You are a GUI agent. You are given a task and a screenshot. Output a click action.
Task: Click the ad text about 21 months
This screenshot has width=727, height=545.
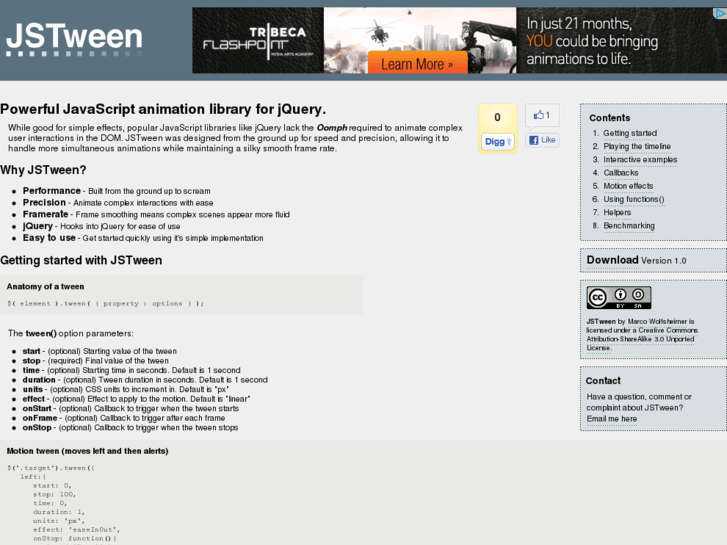[x=592, y=41]
